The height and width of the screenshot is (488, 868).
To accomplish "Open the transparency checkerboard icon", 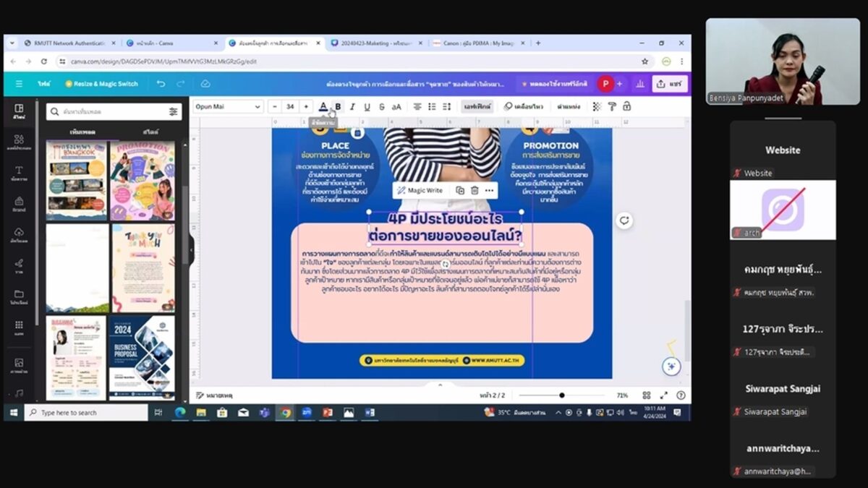I will (x=597, y=106).
